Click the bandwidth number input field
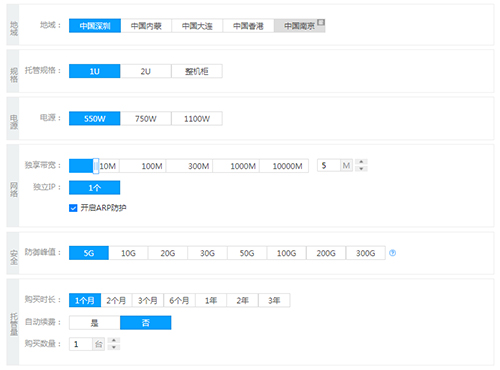This screenshot has width=500, height=370. [329, 166]
